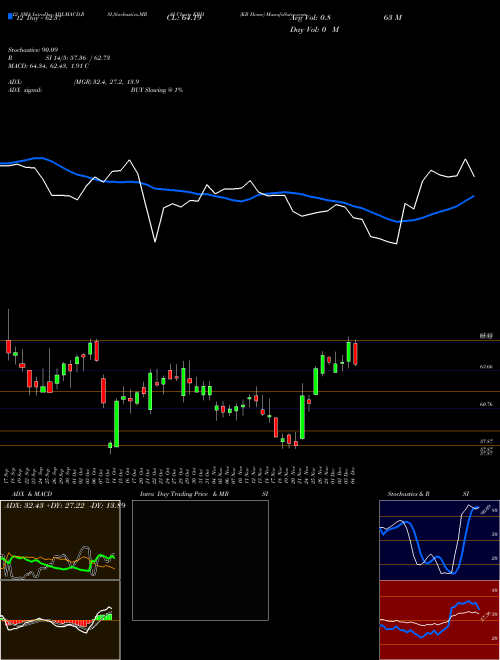
Task: Click the 60.76 price axis label
Action: coord(486,404)
